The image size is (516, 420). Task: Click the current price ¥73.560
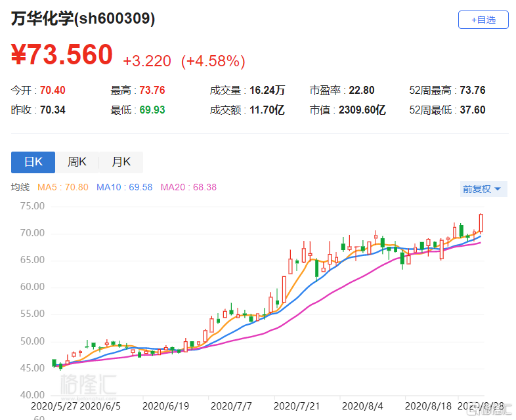click(x=62, y=54)
